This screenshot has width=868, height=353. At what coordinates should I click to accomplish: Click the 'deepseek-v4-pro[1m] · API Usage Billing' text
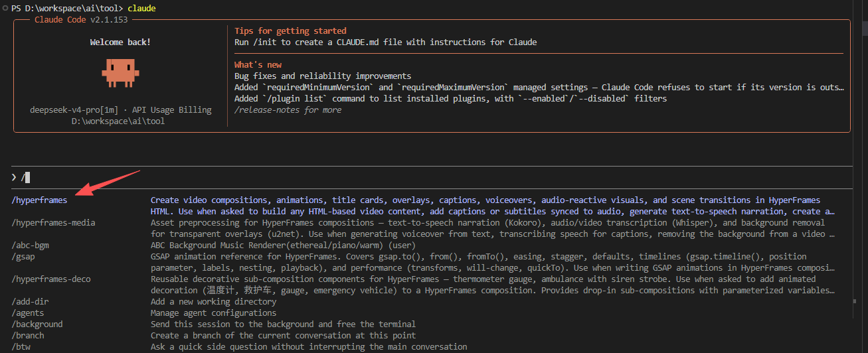[x=120, y=109]
